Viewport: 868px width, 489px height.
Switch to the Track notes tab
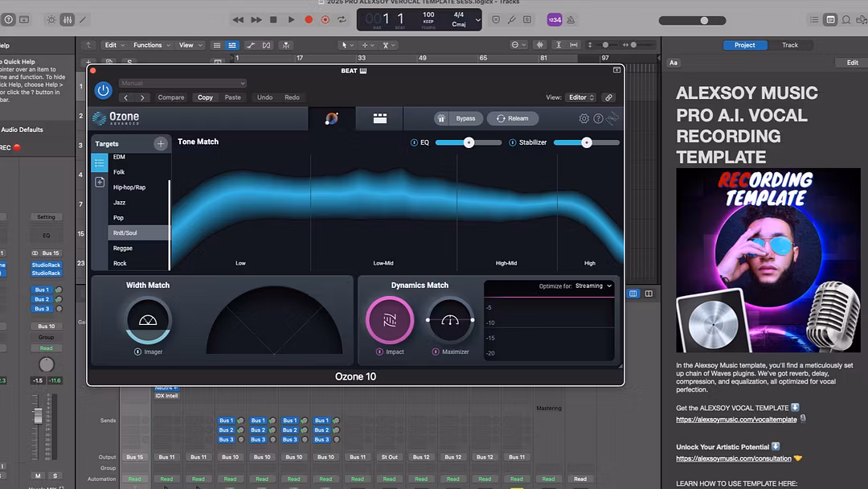(790, 45)
